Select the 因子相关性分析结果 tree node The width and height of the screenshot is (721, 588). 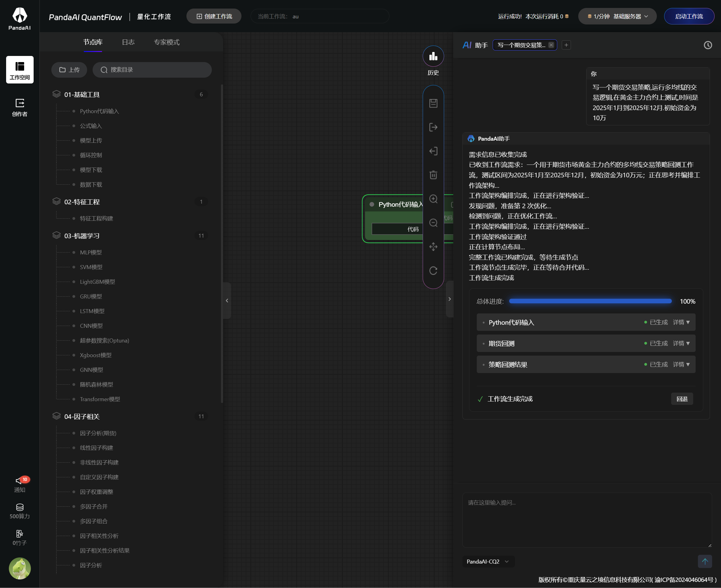(x=105, y=551)
